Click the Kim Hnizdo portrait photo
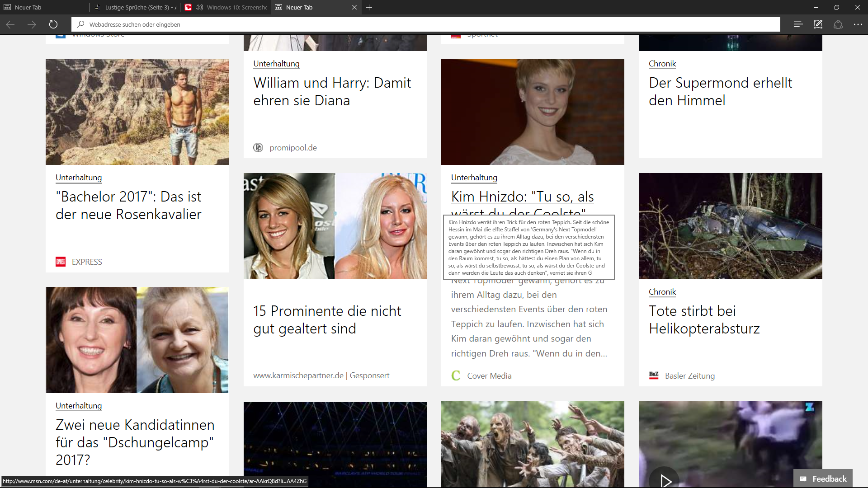The height and width of the screenshot is (488, 868). tap(533, 112)
